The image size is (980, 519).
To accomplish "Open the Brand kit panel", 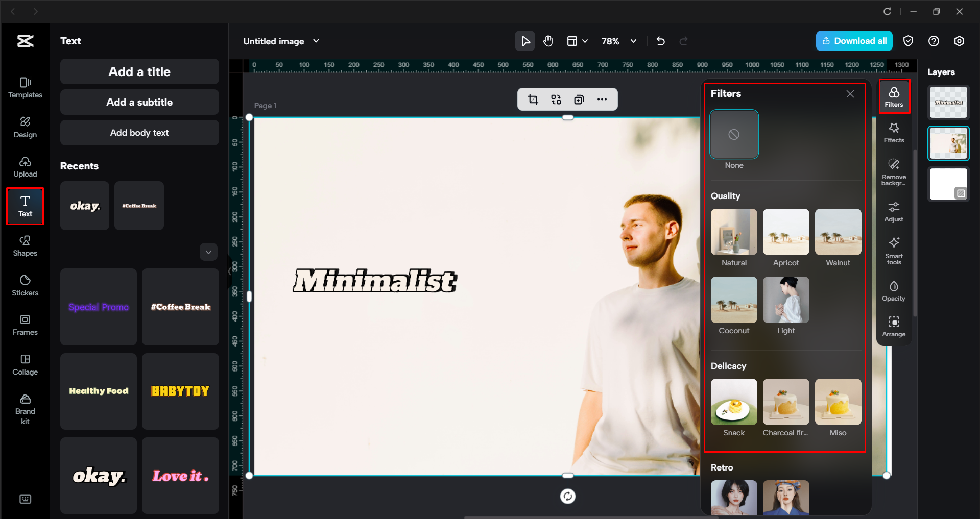I will [x=25, y=408].
